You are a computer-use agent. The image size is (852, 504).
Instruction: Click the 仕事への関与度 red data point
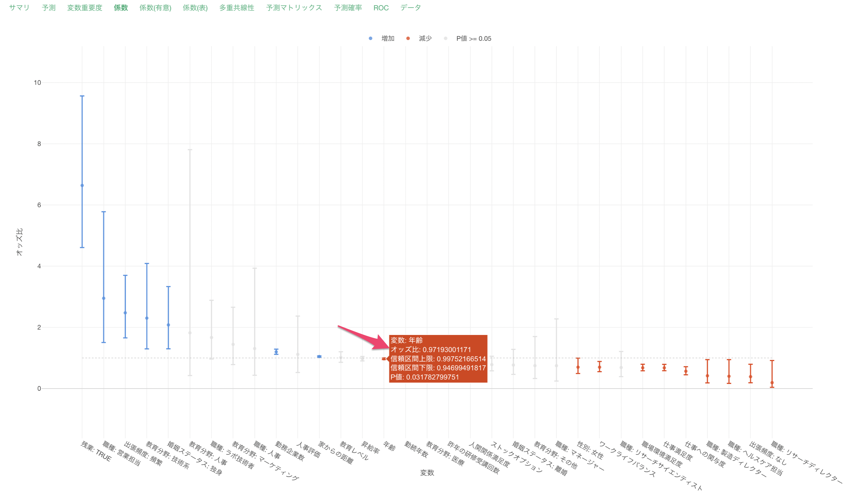pyautogui.click(x=686, y=371)
